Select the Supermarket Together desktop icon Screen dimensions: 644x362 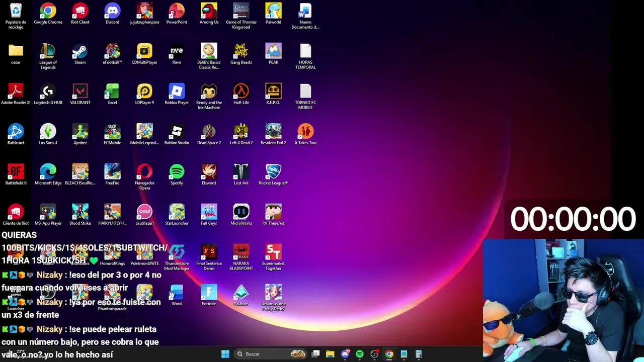pos(273,257)
